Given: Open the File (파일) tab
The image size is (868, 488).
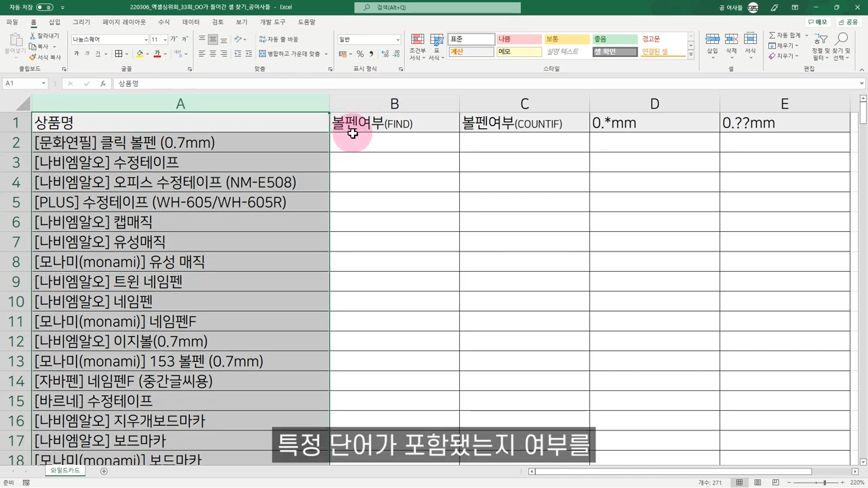Looking at the screenshot, I should point(12,22).
